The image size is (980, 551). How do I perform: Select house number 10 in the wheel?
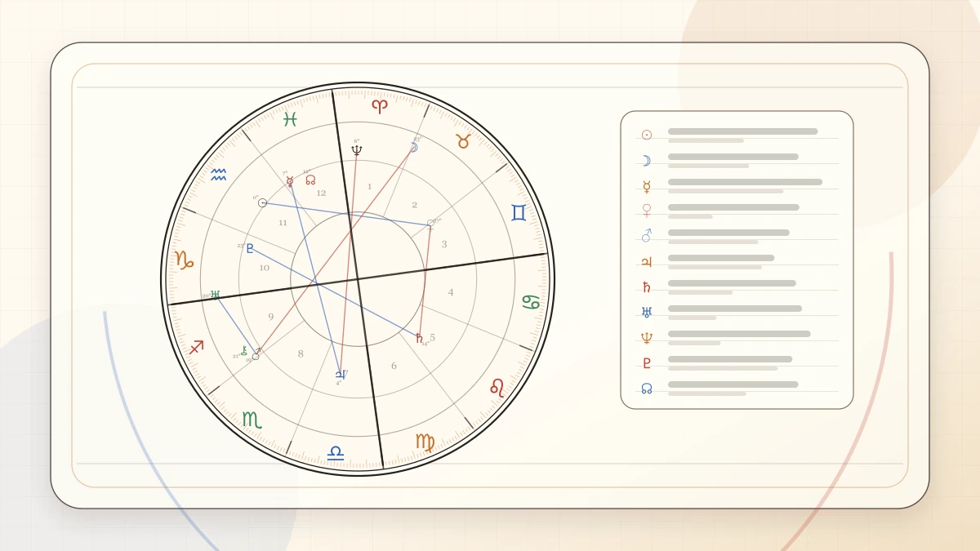point(264,268)
